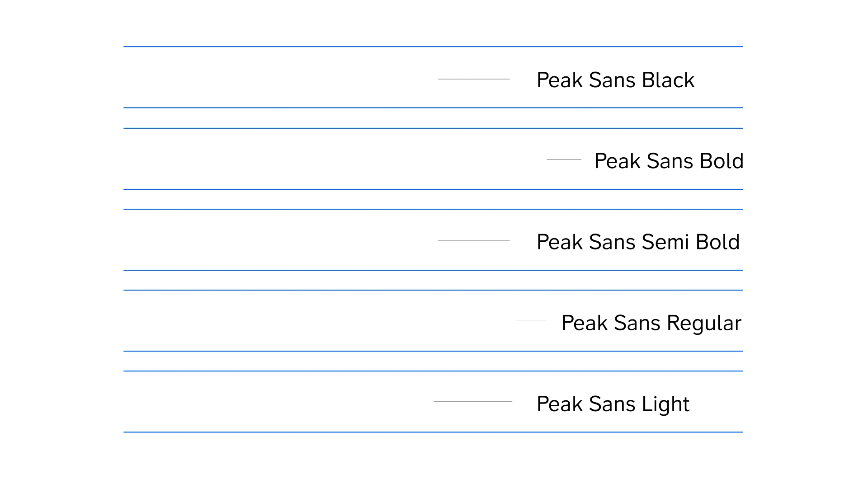
Task: Select the short gray line beside Peak Sans Bold
Action: point(564,160)
